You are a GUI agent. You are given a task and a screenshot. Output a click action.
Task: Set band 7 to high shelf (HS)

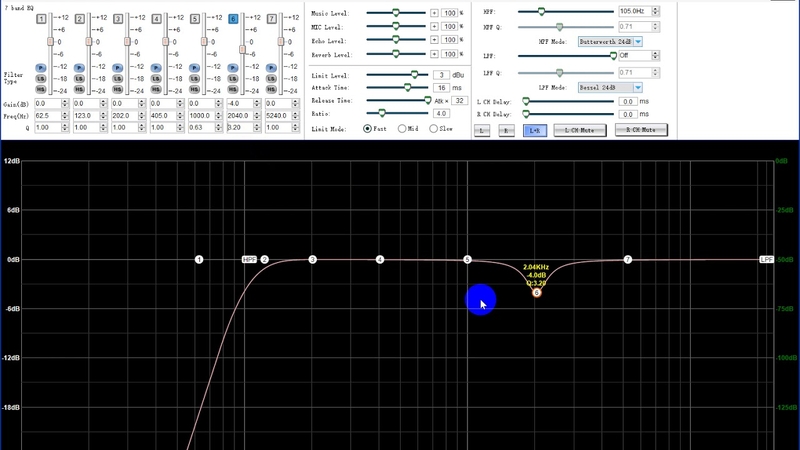pos(271,89)
